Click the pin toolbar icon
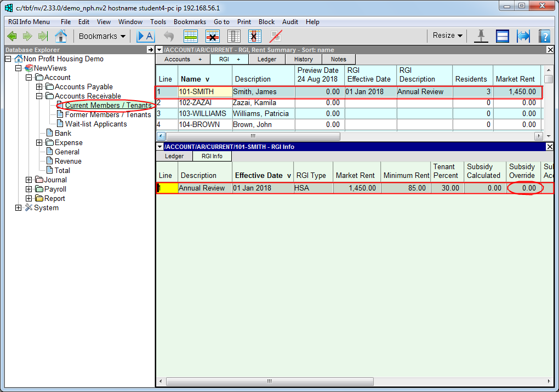 tap(481, 36)
